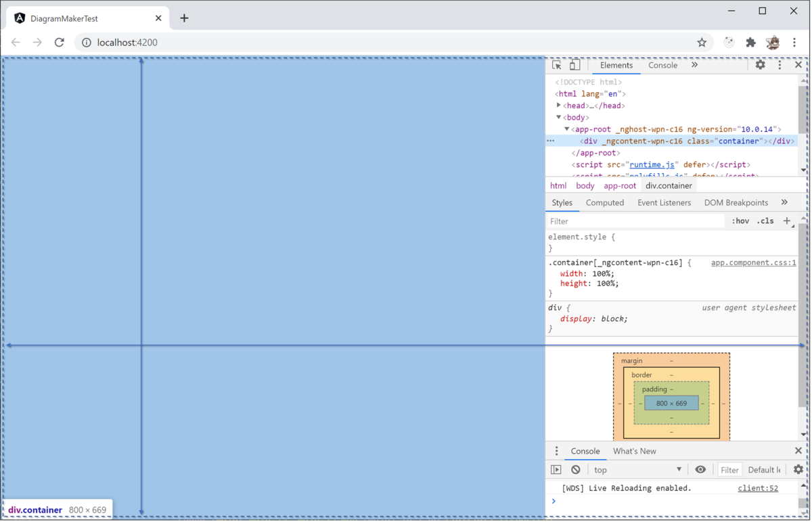Activate the element inspector picker tool
The height and width of the screenshot is (522, 812).
(x=557, y=66)
